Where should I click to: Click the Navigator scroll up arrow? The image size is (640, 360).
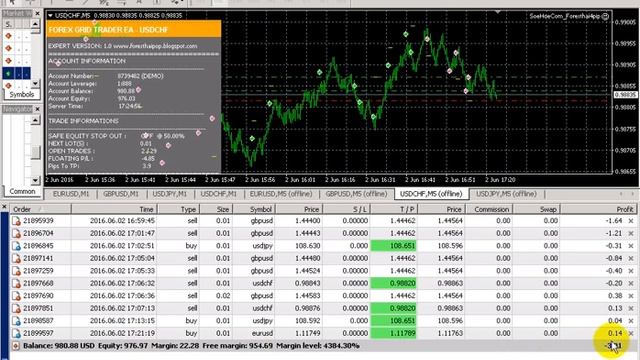[x=36, y=120]
